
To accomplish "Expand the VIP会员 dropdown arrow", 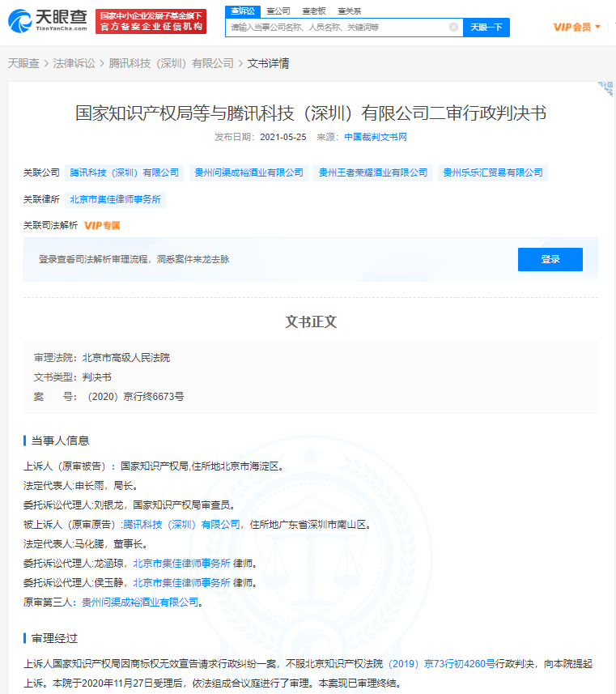I will click(597, 27).
